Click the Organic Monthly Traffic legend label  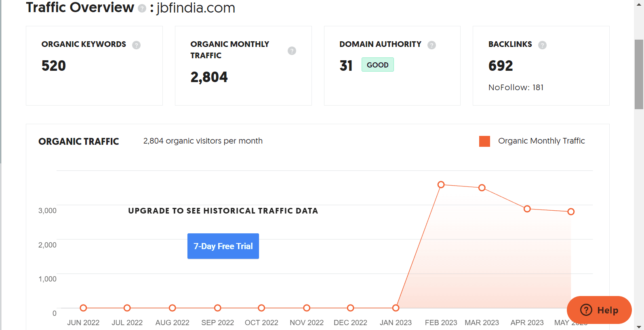point(541,141)
